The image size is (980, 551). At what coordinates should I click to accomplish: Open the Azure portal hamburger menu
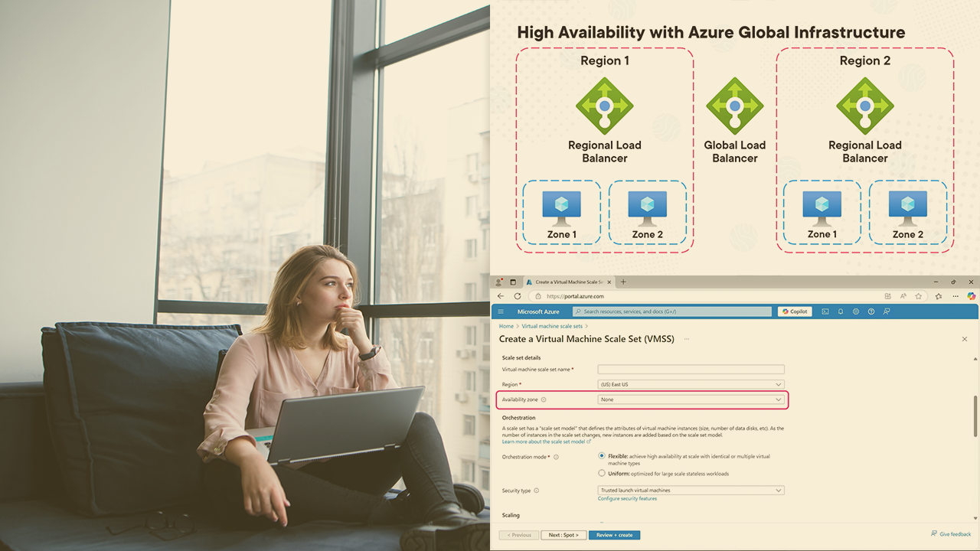point(501,311)
